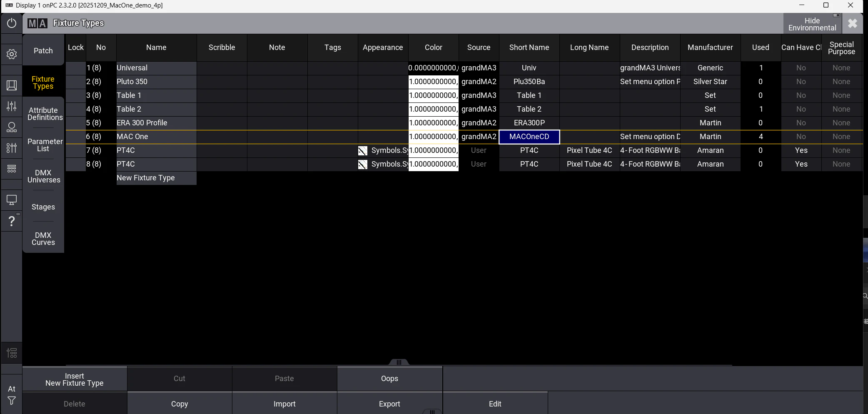
Task: Toggle Can Have Children for first PT4C row 7
Action: tap(801, 150)
